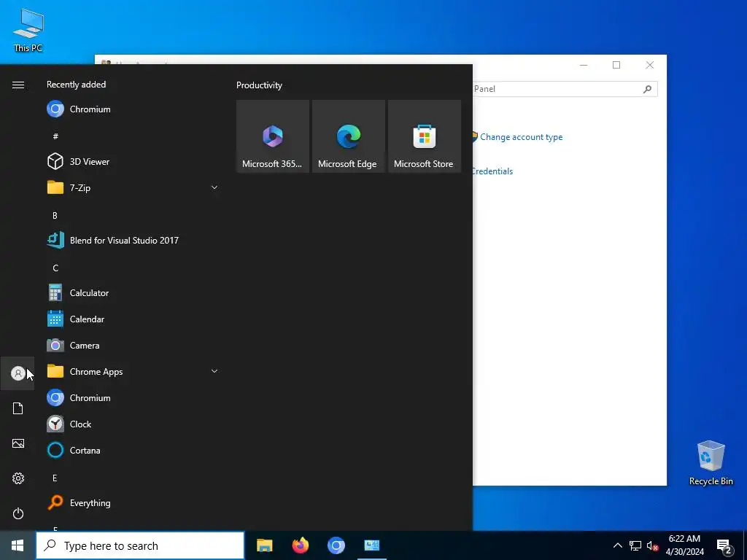The width and height of the screenshot is (747, 560).
Task: Open Documents from the Start sidebar
Action: point(18,408)
